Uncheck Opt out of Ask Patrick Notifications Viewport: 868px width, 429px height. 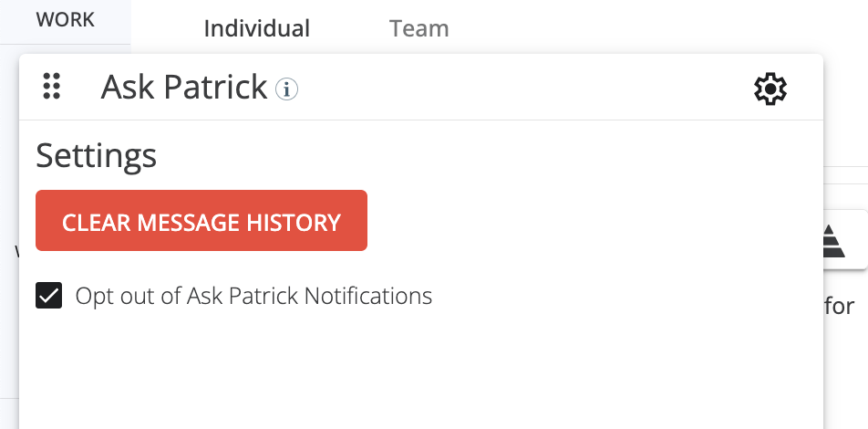(48, 296)
